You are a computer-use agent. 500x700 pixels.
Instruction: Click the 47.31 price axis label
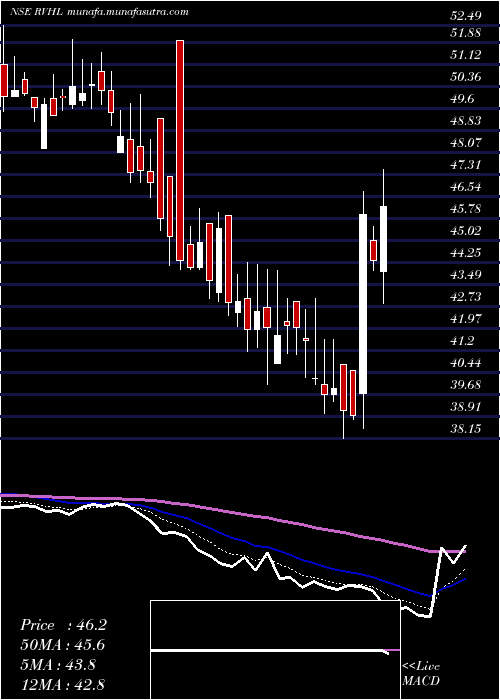pos(466,165)
